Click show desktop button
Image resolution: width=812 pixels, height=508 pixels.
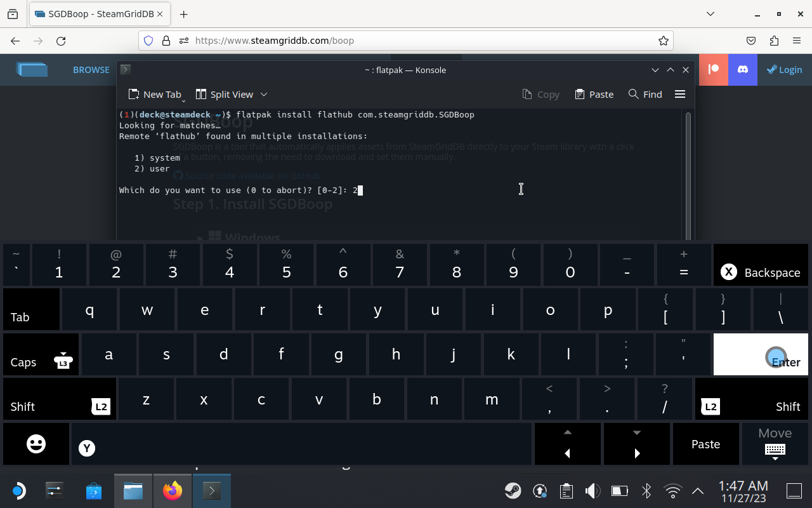point(794,491)
